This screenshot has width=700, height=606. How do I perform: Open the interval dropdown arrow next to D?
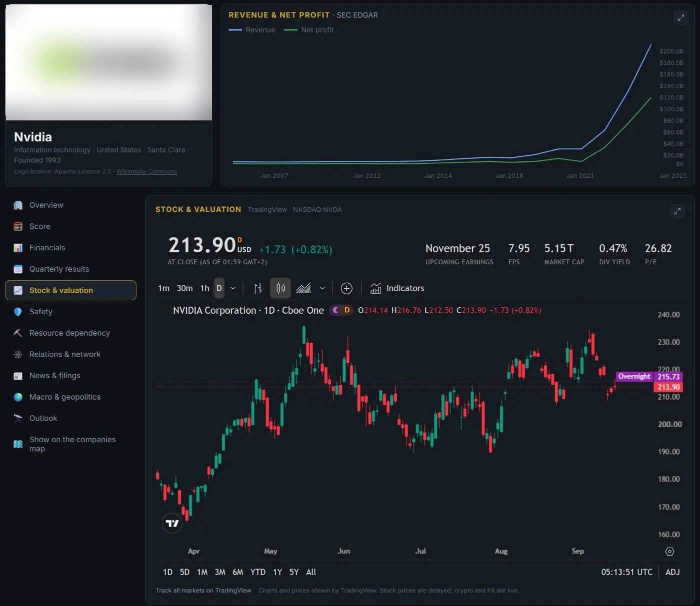coord(232,288)
